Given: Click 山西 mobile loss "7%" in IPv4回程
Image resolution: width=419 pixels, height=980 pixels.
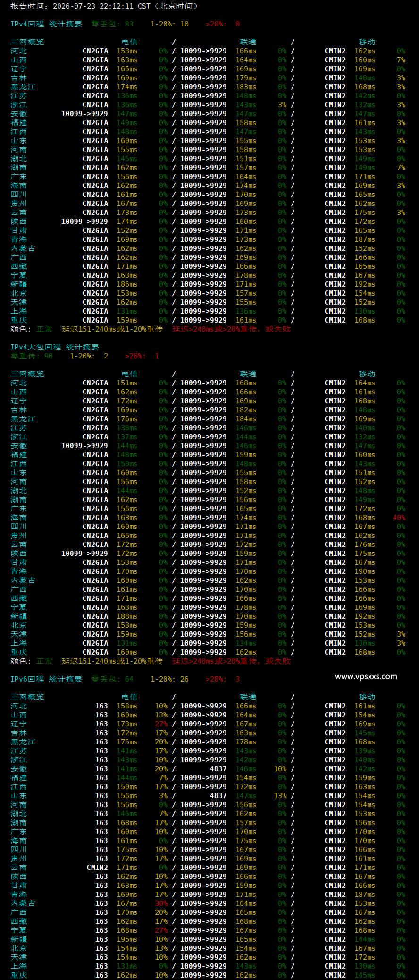Looking at the screenshot, I should 401,60.
